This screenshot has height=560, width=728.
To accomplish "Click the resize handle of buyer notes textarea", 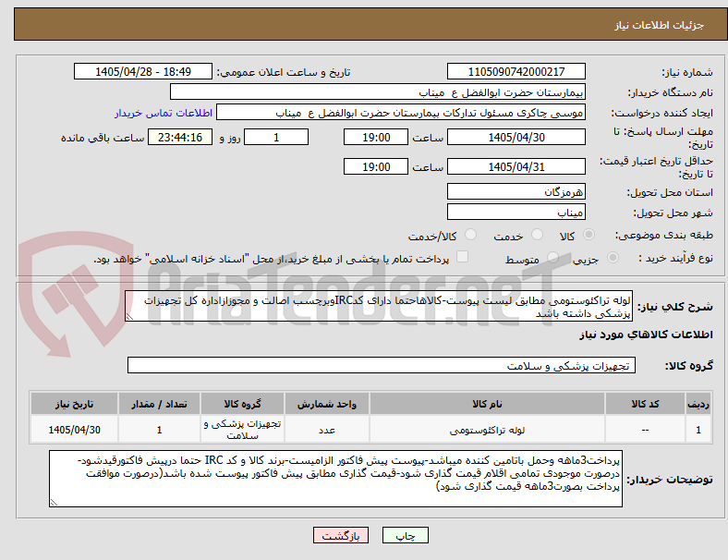I will click(54, 502).
